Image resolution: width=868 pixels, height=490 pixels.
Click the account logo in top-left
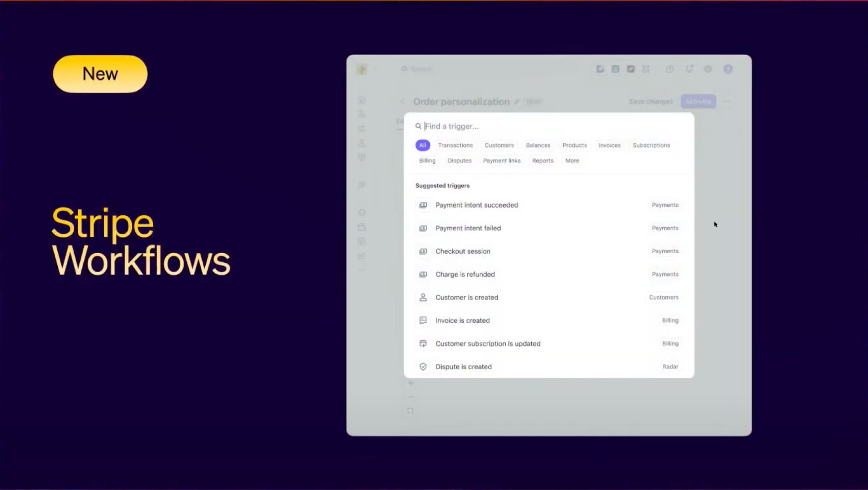[362, 69]
